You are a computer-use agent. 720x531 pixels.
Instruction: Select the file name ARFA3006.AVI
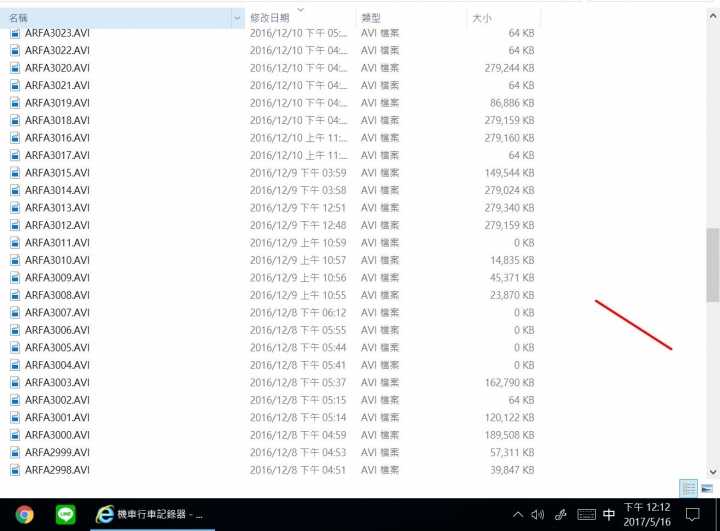pos(57,330)
